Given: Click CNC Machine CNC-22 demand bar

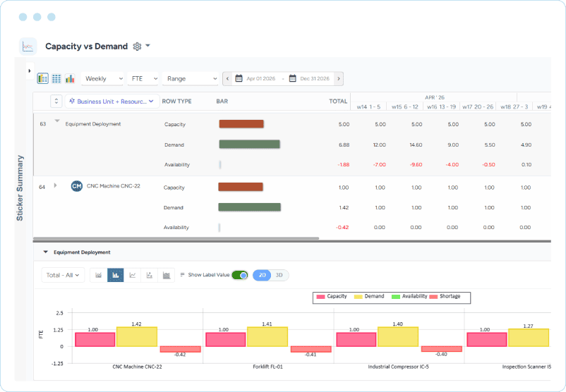Looking at the screenshot, I should pos(249,207).
